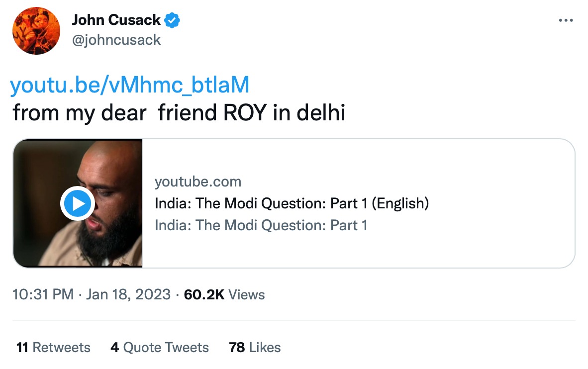Click the youtube.com domain label
Viewport: 588px width, 369px height.
click(x=198, y=182)
